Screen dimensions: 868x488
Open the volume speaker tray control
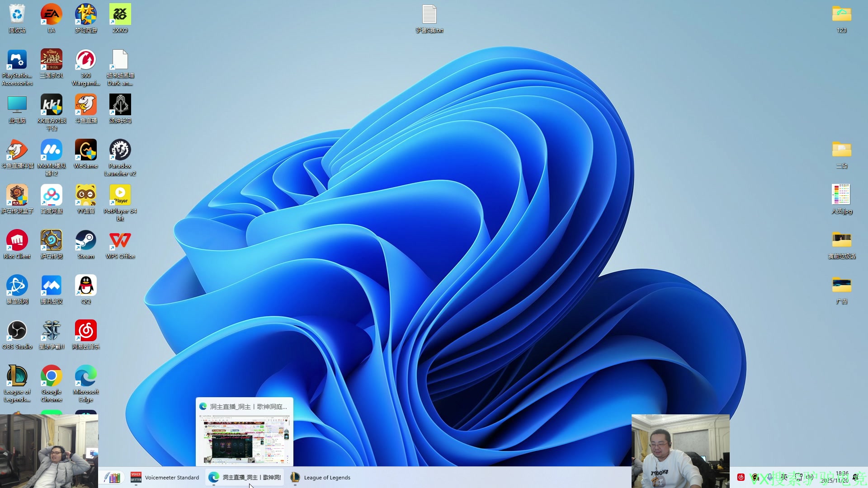(x=810, y=477)
